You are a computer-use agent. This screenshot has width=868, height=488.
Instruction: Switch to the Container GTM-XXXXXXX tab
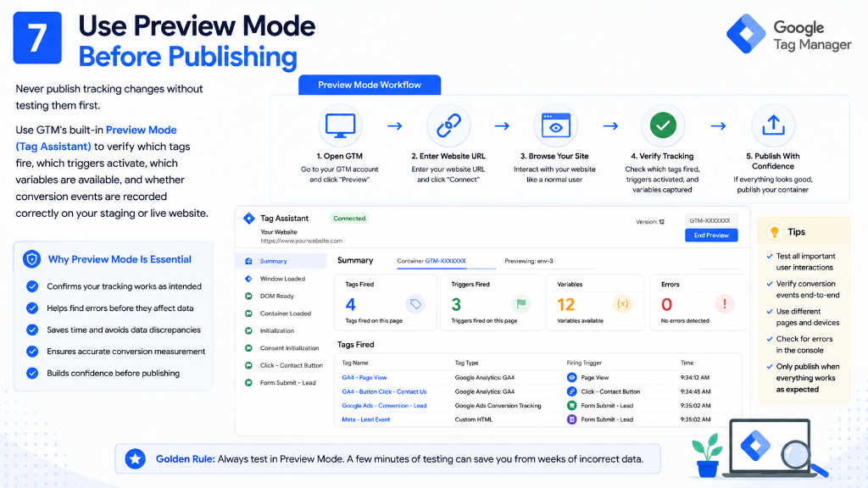[x=431, y=261]
